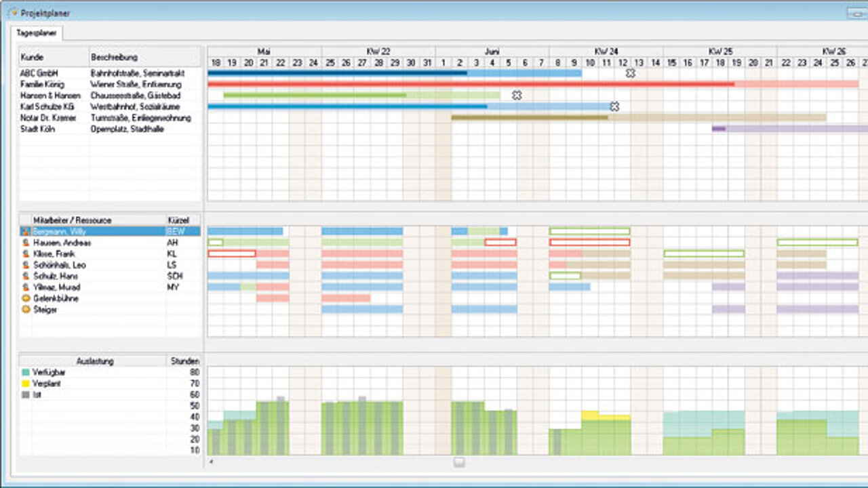The width and height of the screenshot is (868, 488).
Task: Select the Notar Dr. Kramer project row
Action: coord(110,118)
